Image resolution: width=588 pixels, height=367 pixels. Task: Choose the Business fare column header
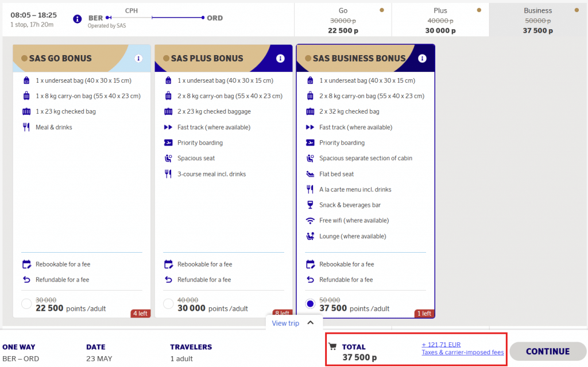(x=537, y=20)
